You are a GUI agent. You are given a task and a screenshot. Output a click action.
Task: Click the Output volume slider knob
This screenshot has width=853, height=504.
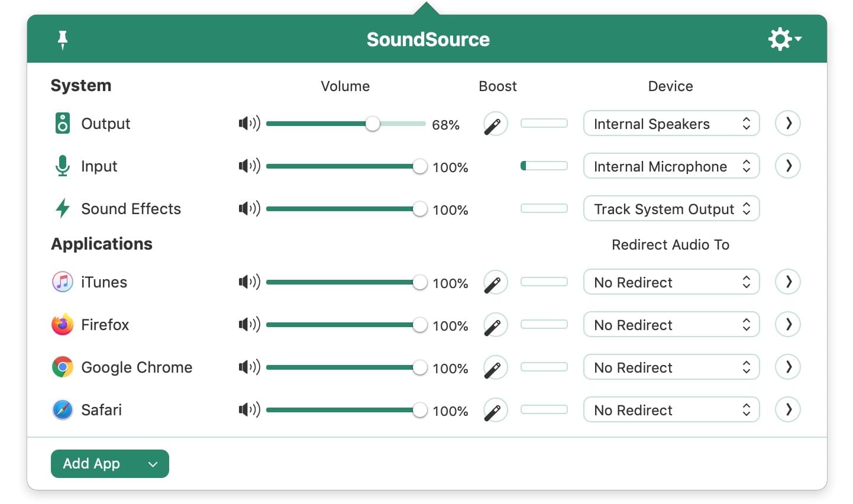[373, 124]
